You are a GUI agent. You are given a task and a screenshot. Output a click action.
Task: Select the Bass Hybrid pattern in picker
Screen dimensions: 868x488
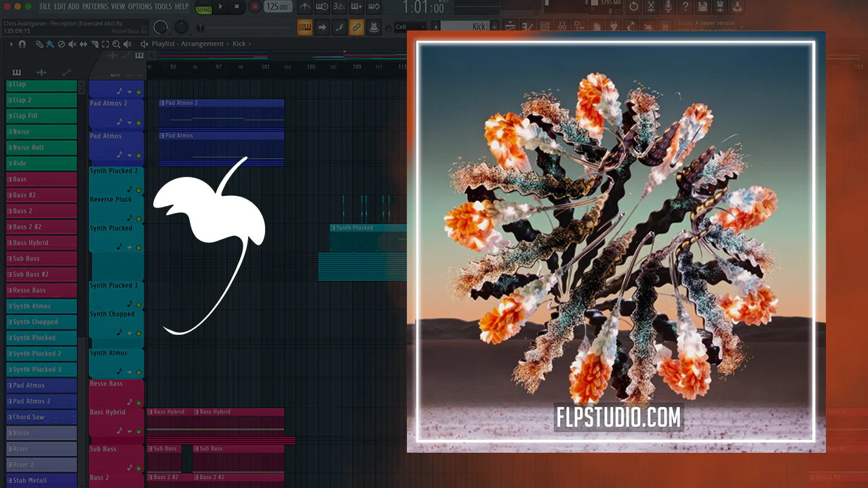[41, 243]
